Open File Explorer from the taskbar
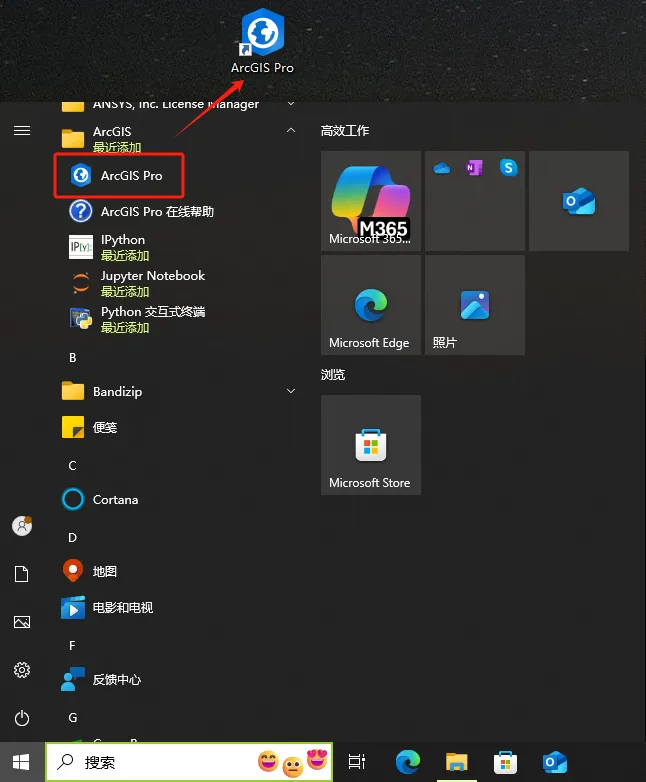Viewport: 646px width, 782px height. click(456, 762)
